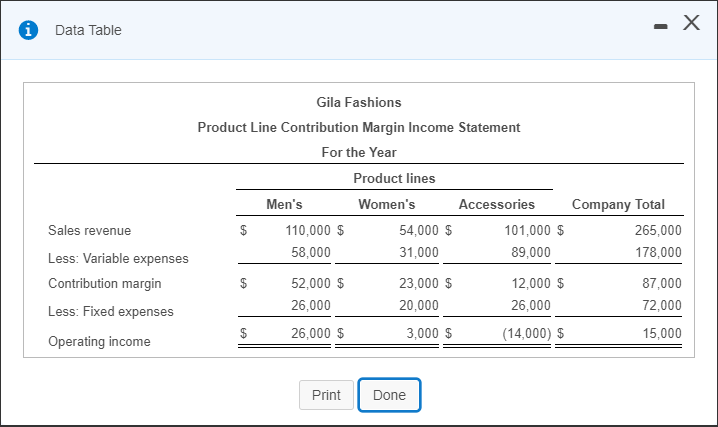Click Accessories sales revenue value 101,000
718x427 pixels.
coord(528,230)
